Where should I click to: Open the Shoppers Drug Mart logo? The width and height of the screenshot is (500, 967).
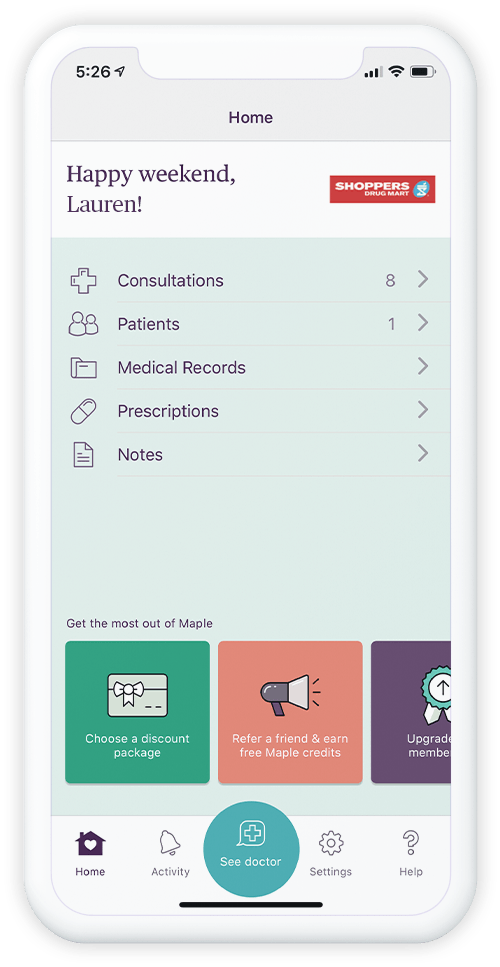[x=382, y=189]
